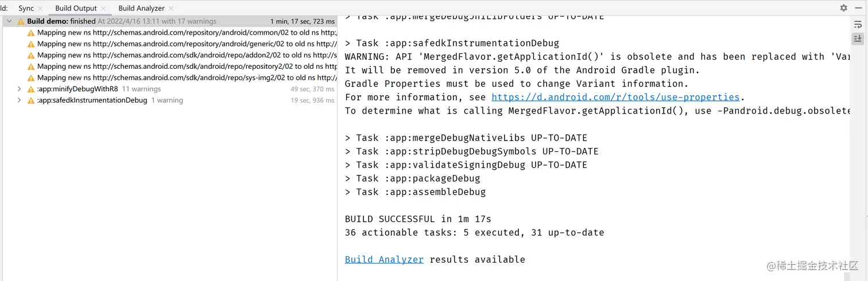Select the :app:safedkInstrumentationDebug row label
Viewport: 868px width, 281px height.
(92, 100)
